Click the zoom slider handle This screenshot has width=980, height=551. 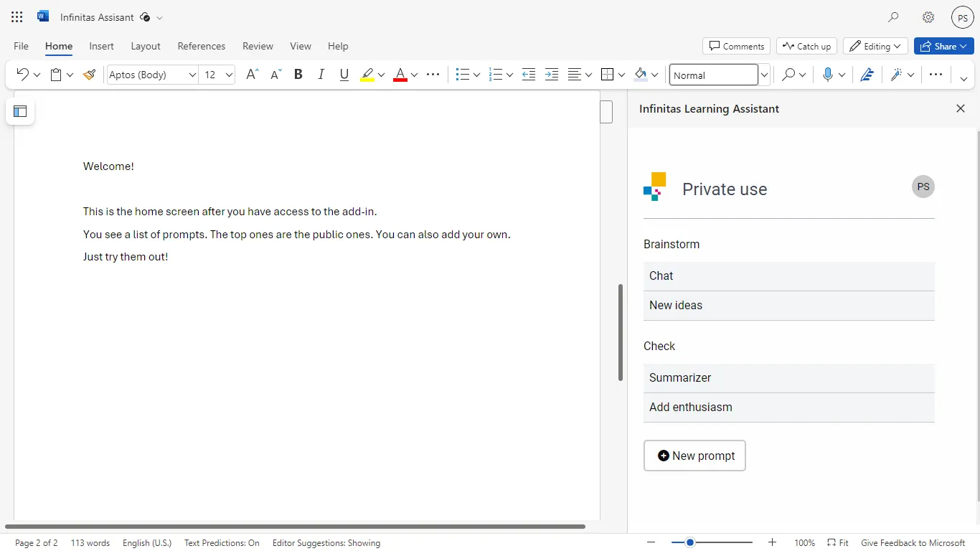tap(690, 542)
